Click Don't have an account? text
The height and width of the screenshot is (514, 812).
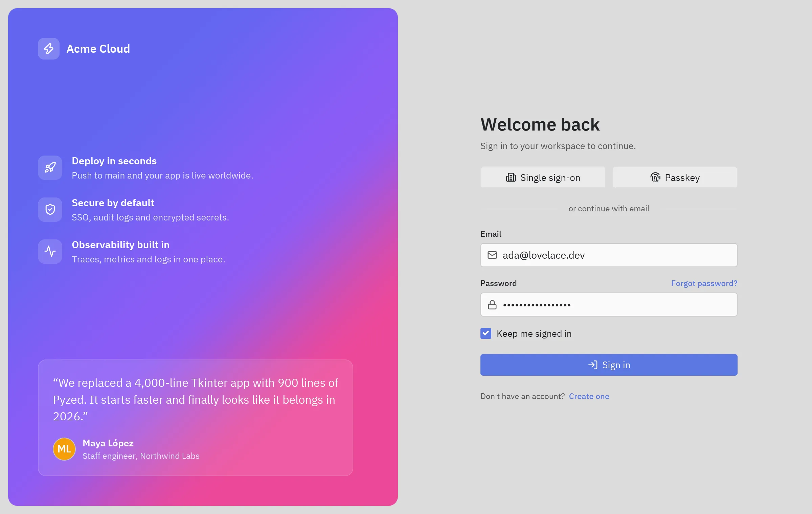click(x=523, y=396)
